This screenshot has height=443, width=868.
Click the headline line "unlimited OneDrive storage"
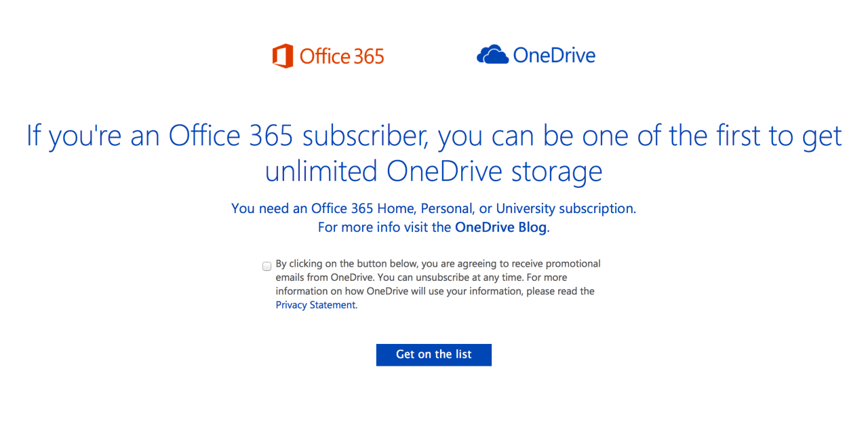[x=433, y=171]
